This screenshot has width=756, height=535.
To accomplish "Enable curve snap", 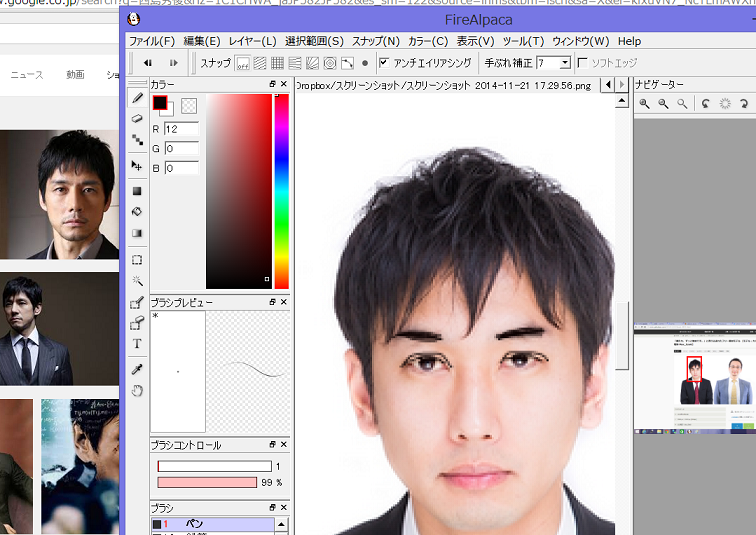I will click(x=347, y=63).
